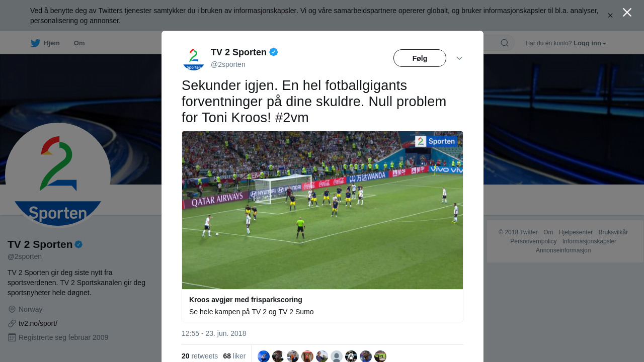Viewport: 644px width, 362px height.
Task: View the 20 retweets list
Action: (200, 356)
